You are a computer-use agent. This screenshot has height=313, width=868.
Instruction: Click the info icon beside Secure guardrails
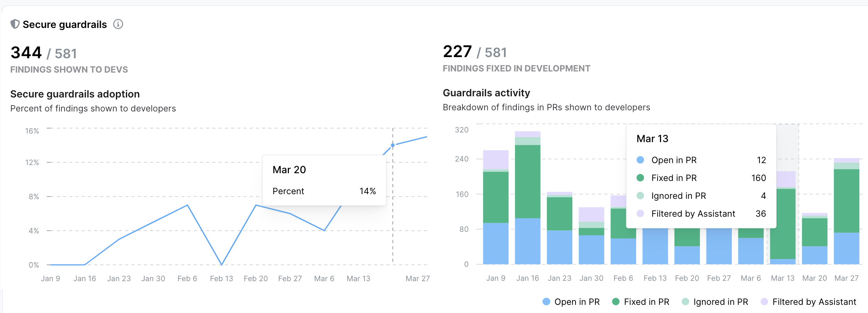point(118,24)
